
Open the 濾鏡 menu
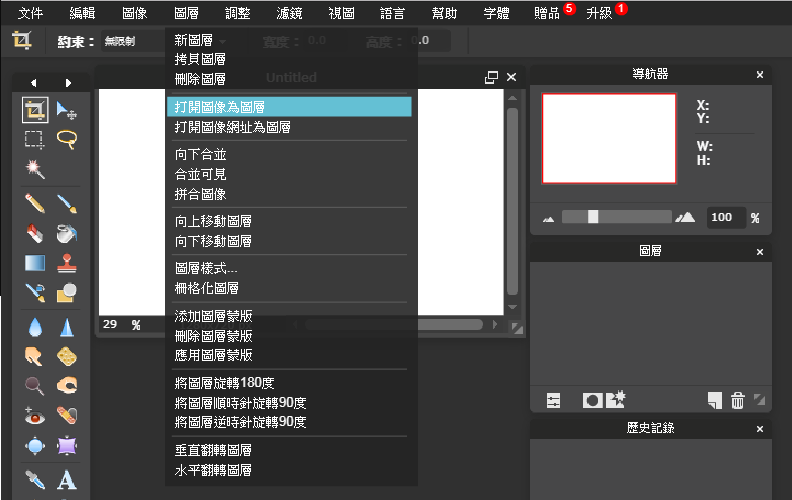click(289, 13)
